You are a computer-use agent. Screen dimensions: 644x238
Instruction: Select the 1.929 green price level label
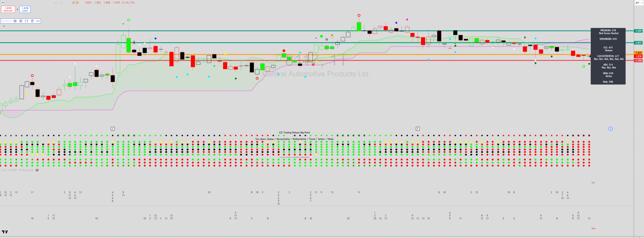[638, 31]
